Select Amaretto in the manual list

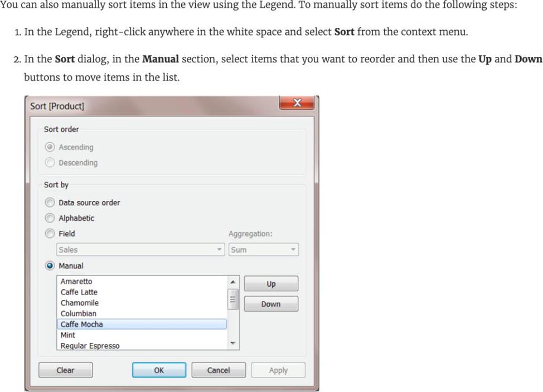click(76, 282)
